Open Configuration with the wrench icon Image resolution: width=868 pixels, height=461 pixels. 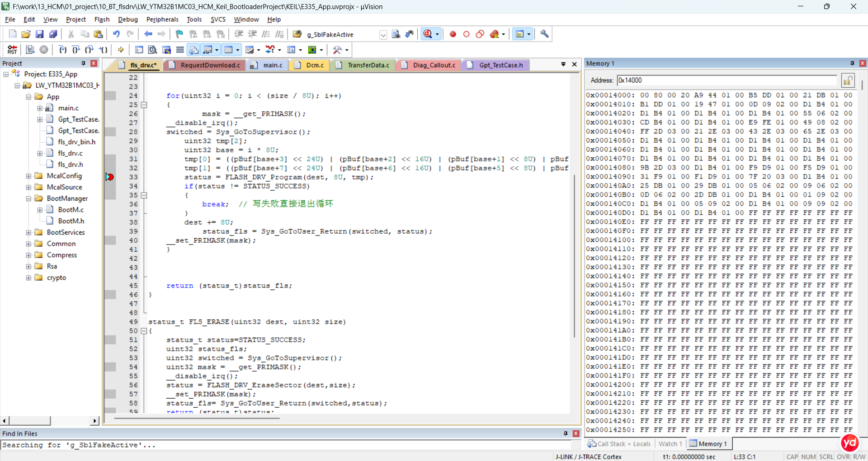coord(544,34)
